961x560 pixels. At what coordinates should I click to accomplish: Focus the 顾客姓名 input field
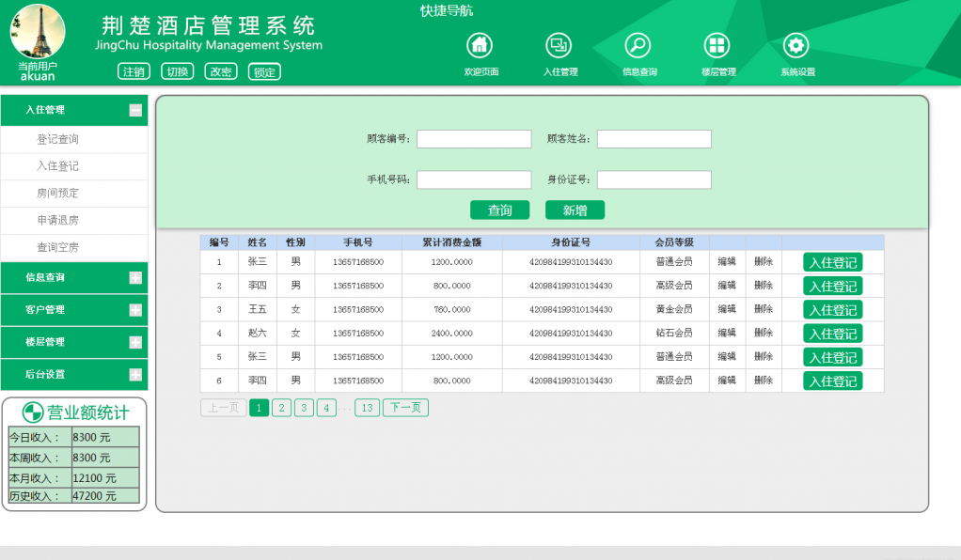click(x=654, y=139)
